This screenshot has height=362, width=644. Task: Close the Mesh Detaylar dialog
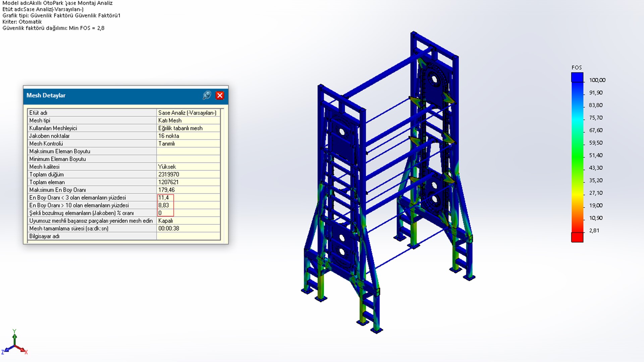tap(220, 96)
